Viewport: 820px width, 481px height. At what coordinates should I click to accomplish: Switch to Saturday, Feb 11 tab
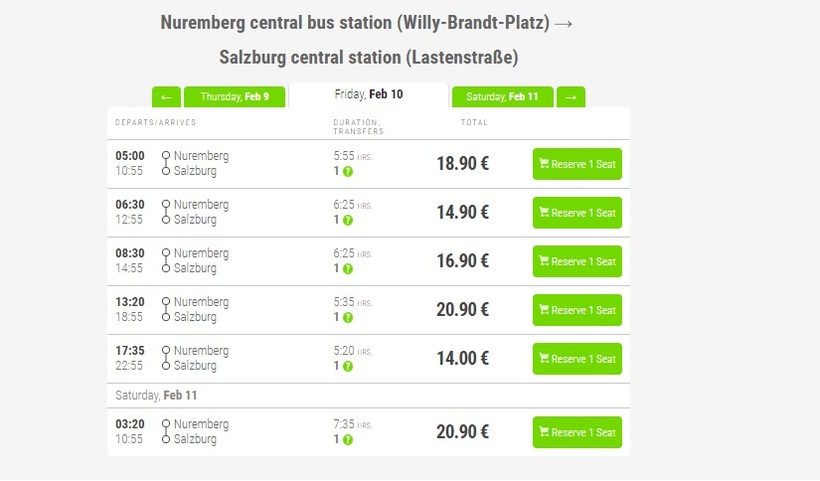pos(502,97)
